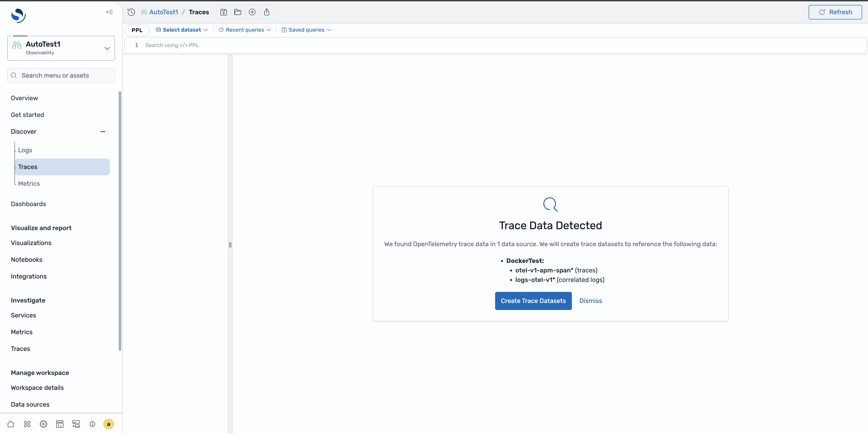Open a saved query from folder icon
The height and width of the screenshot is (434, 868).
pyautogui.click(x=237, y=12)
